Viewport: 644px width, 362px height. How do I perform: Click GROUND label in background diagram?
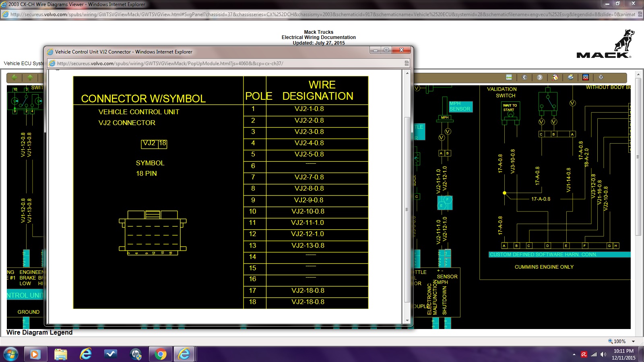pos(29,312)
